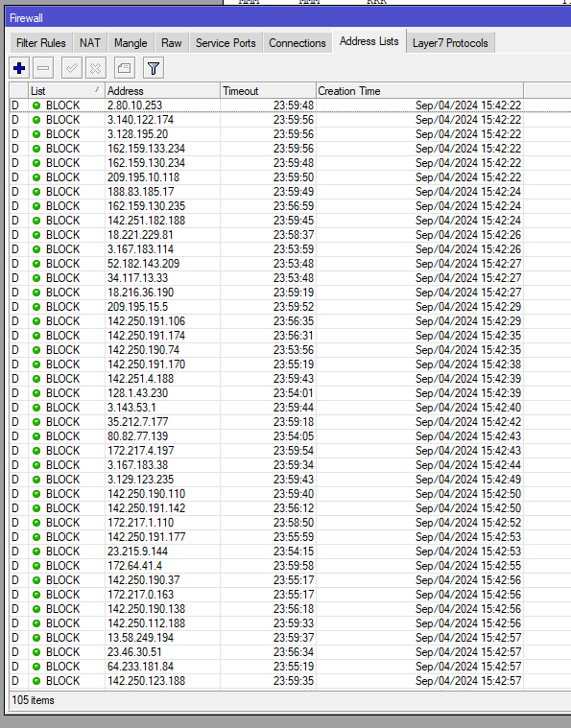Select the row with address 34.117.13.33

(290, 278)
